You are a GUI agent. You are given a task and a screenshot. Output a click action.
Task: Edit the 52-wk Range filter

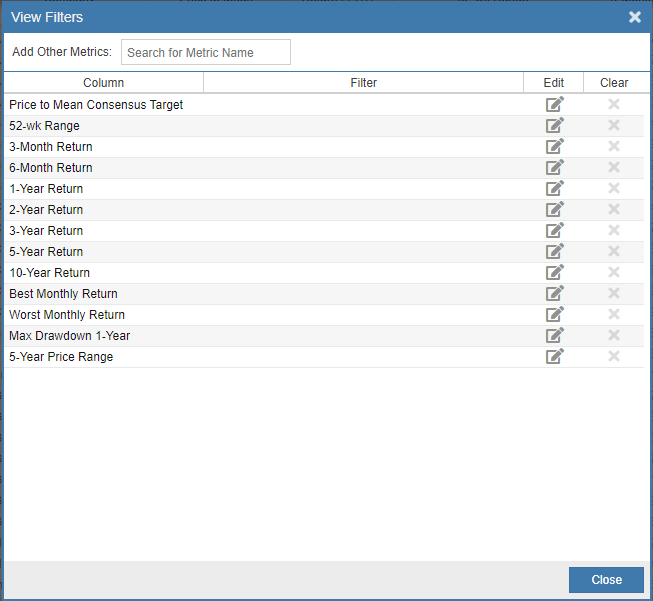[554, 125]
